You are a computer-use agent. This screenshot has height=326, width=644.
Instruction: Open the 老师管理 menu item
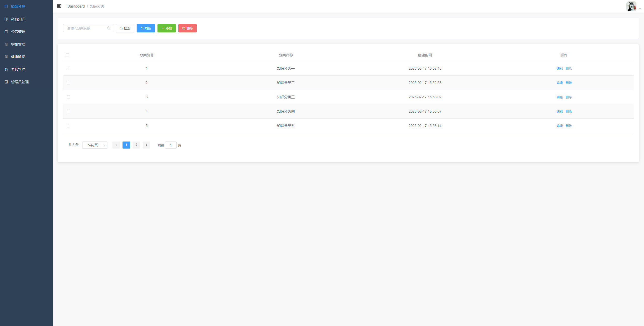click(x=26, y=69)
